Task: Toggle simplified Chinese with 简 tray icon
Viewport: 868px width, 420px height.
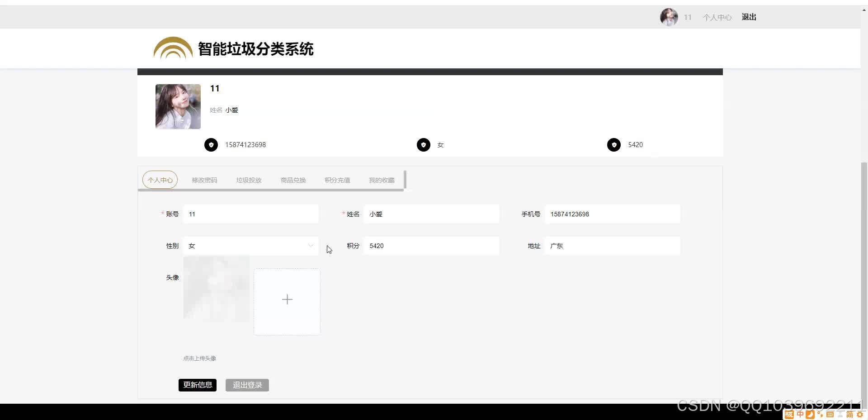Action: point(850,414)
